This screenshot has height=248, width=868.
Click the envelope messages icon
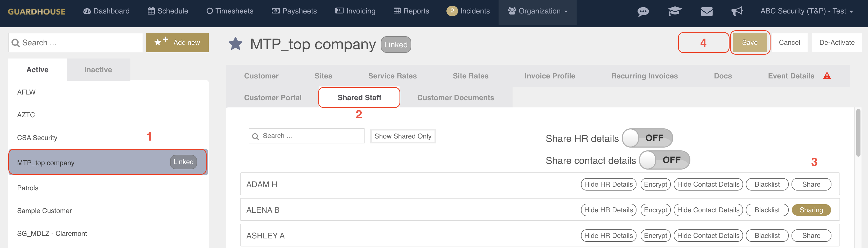(x=706, y=12)
